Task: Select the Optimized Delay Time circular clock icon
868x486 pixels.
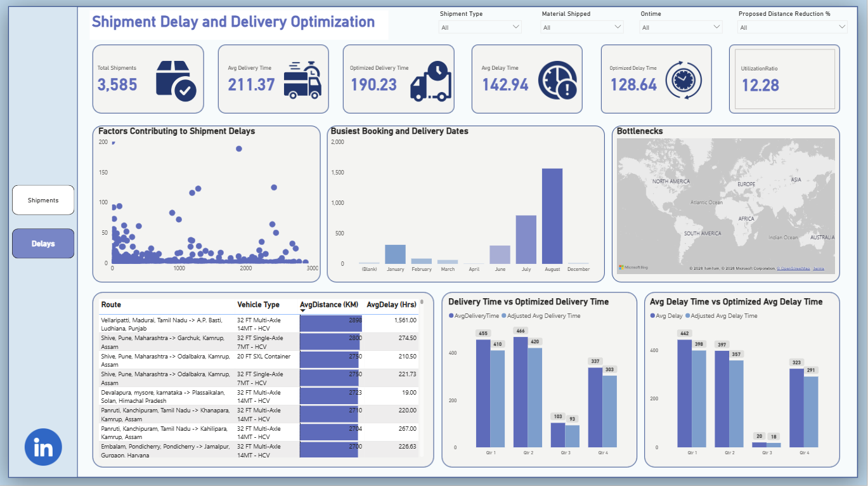Action: point(684,80)
